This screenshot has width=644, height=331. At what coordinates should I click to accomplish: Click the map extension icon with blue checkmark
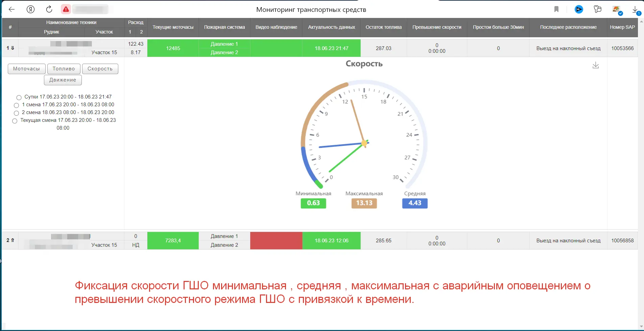pyautogui.click(x=616, y=9)
